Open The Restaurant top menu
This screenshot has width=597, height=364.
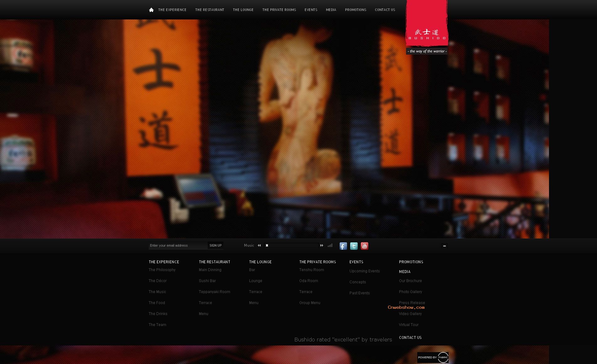(210, 10)
